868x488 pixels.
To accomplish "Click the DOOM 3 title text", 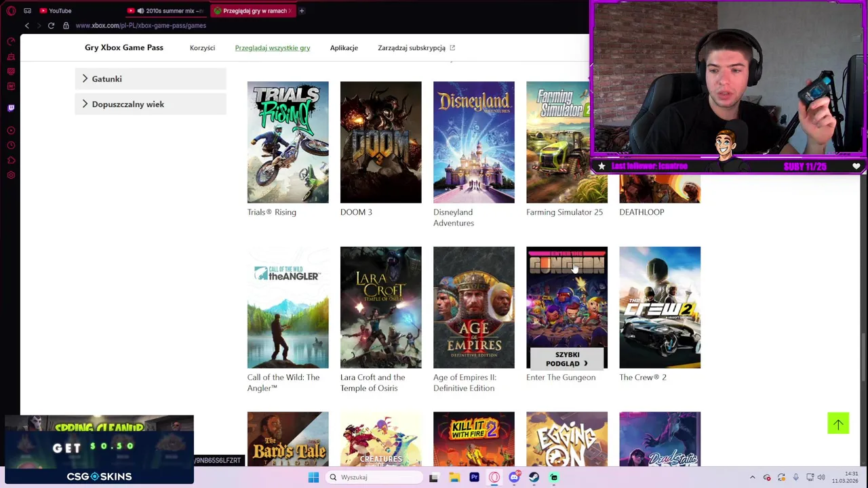I will [356, 212].
